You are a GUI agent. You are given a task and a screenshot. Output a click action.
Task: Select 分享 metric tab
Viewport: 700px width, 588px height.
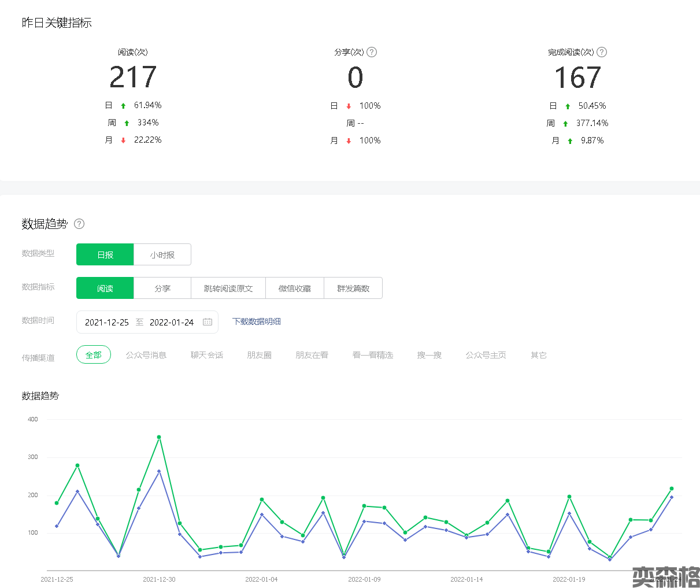tap(162, 288)
